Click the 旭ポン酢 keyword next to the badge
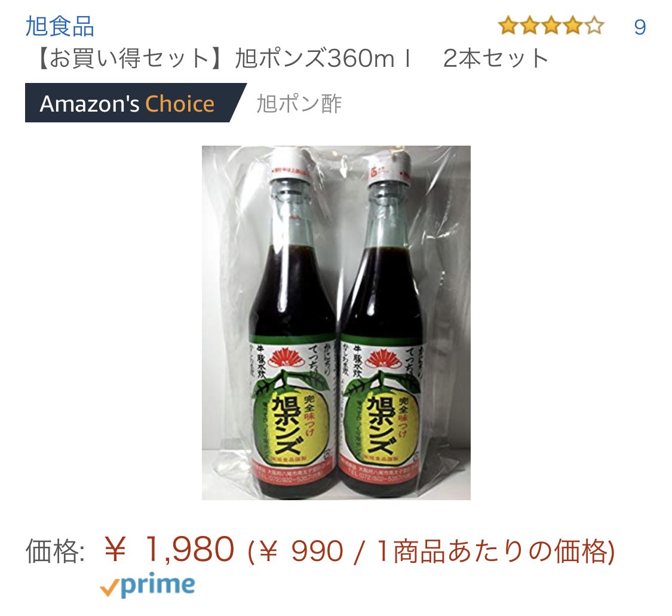The image size is (672, 616). (x=299, y=104)
